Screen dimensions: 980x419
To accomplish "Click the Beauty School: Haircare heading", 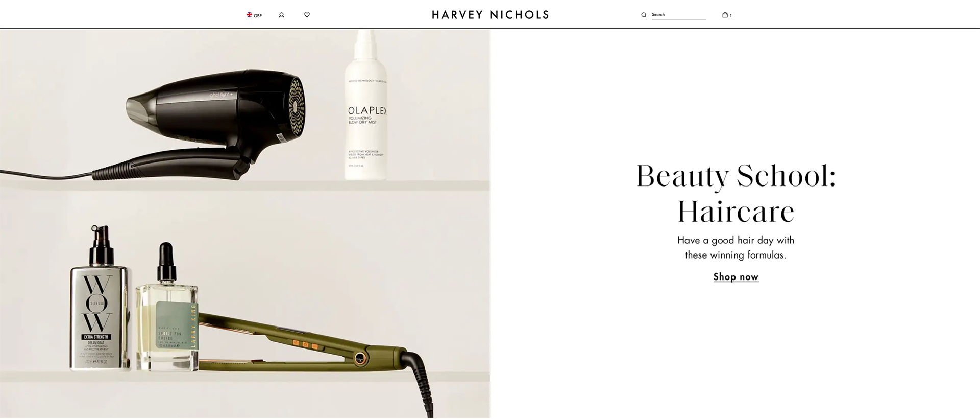I will click(736, 193).
